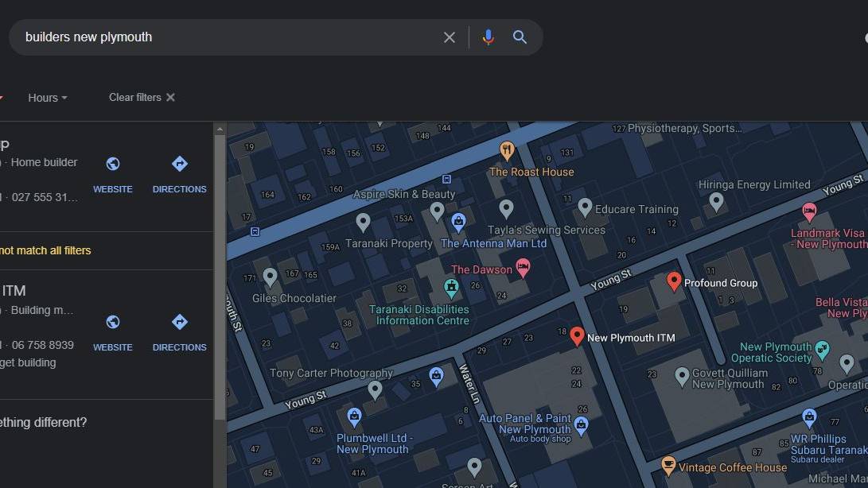Open Educare Training map pin
The width and height of the screenshot is (868, 488).
[x=585, y=207]
